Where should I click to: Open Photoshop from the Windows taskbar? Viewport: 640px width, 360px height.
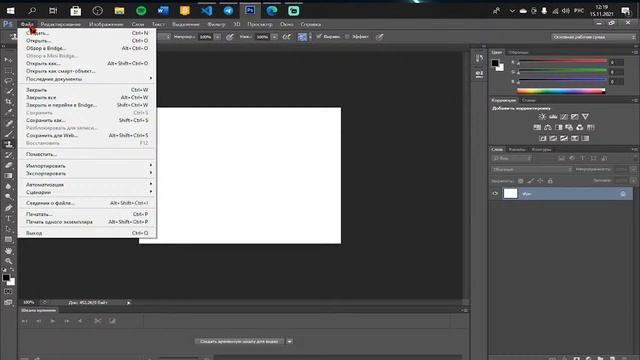[x=250, y=11]
